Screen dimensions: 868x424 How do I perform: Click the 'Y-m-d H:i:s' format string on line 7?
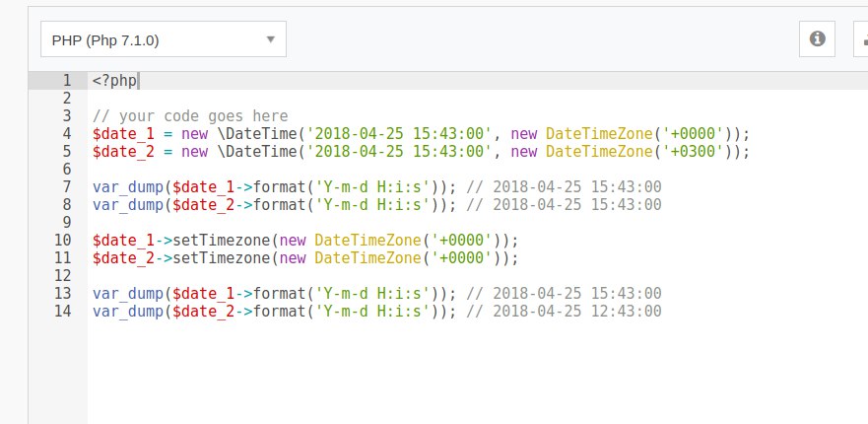(x=372, y=187)
